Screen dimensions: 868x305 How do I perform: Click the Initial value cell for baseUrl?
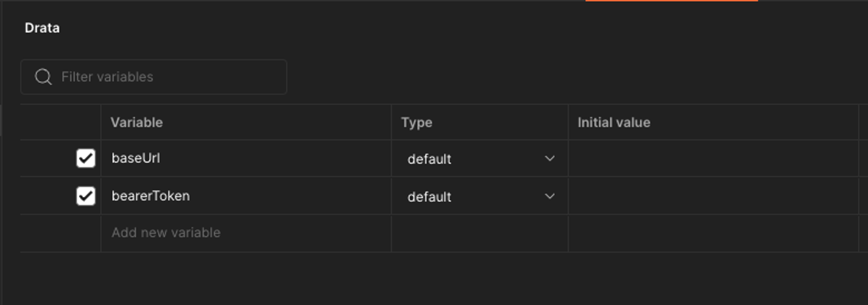[x=712, y=158]
